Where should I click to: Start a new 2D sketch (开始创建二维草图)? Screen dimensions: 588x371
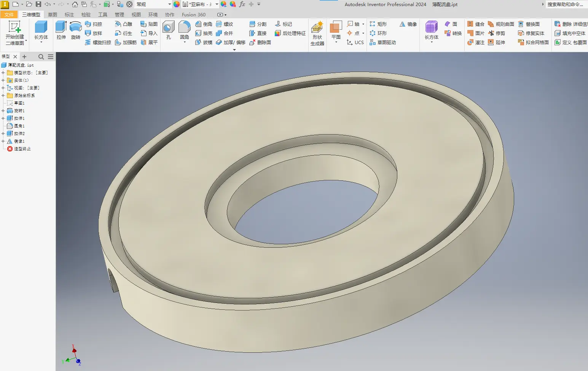[x=14, y=33]
